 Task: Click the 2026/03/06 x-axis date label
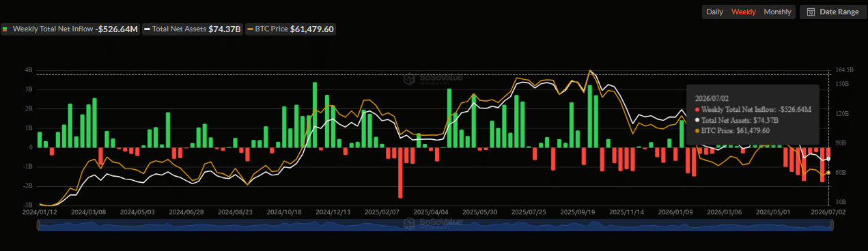(x=725, y=212)
